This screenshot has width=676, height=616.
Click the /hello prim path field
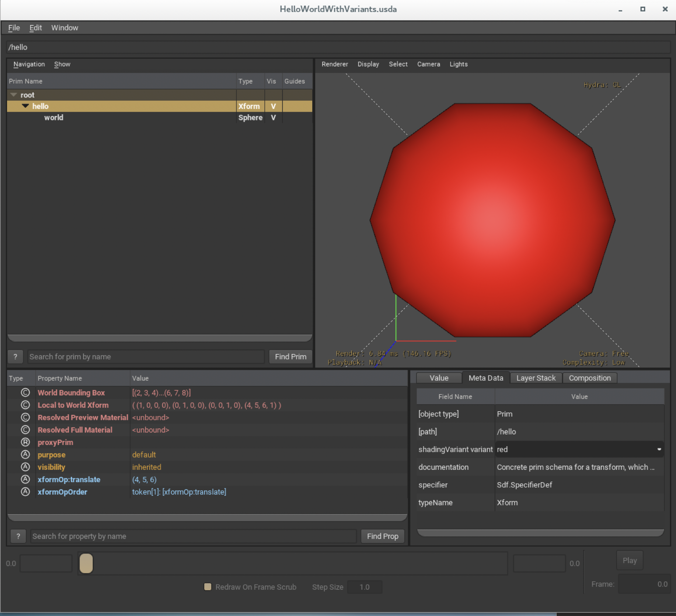[x=338, y=47]
